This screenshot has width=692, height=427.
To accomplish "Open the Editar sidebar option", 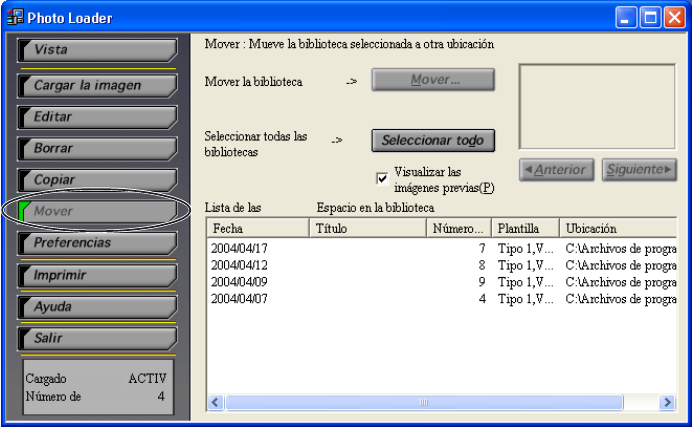I will (97, 117).
